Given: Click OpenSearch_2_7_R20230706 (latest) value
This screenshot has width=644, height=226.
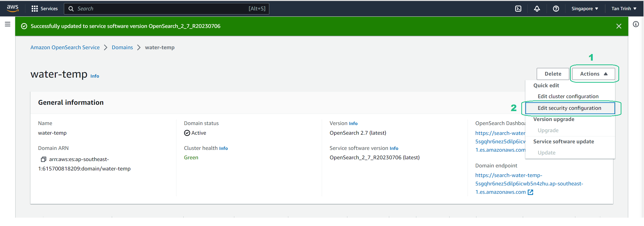Looking at the screenshot, I should coord(374,158).
